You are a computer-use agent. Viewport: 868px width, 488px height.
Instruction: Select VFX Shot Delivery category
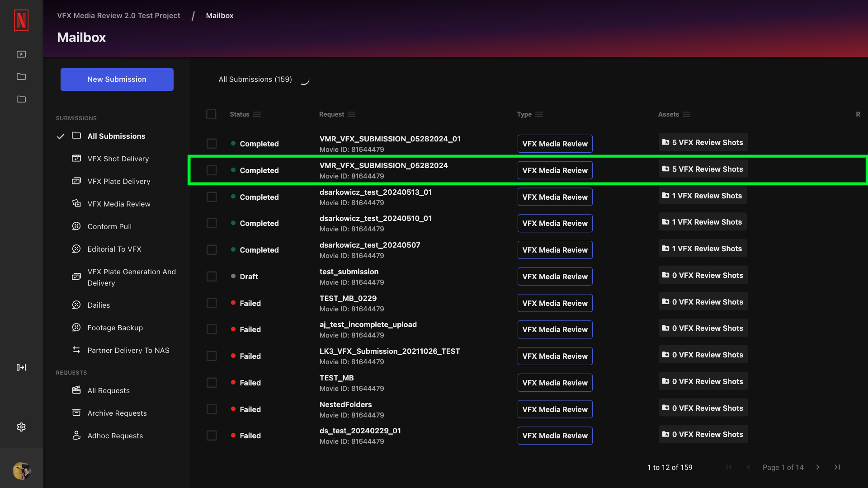pos(118,159)
